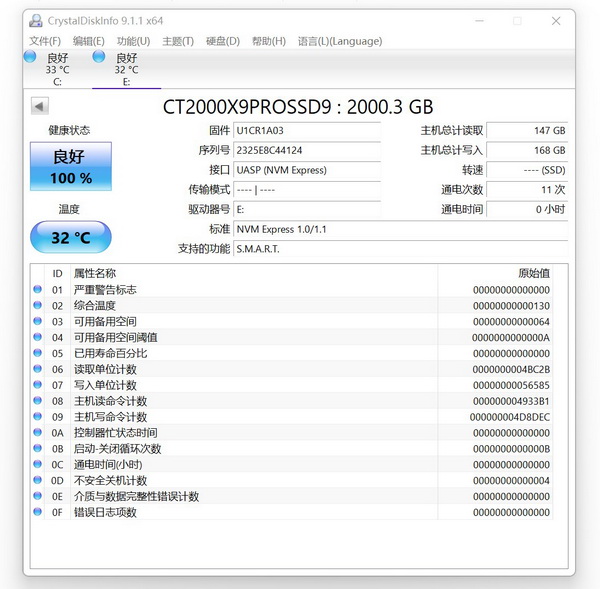Click raw value 00000000056585
Image resolution: width=600 pixels, height=589 pixels.
(511, 385)
